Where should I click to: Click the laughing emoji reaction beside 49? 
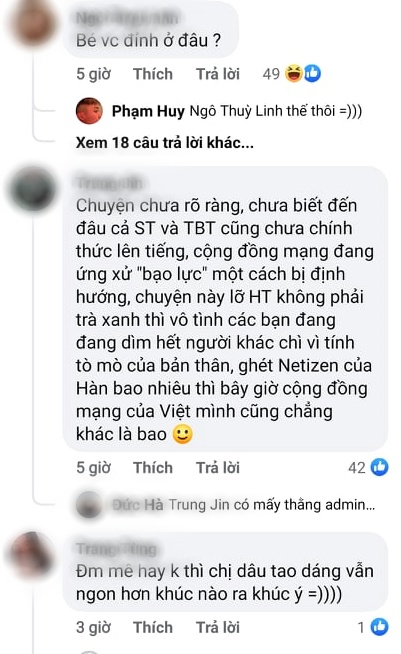294,74
